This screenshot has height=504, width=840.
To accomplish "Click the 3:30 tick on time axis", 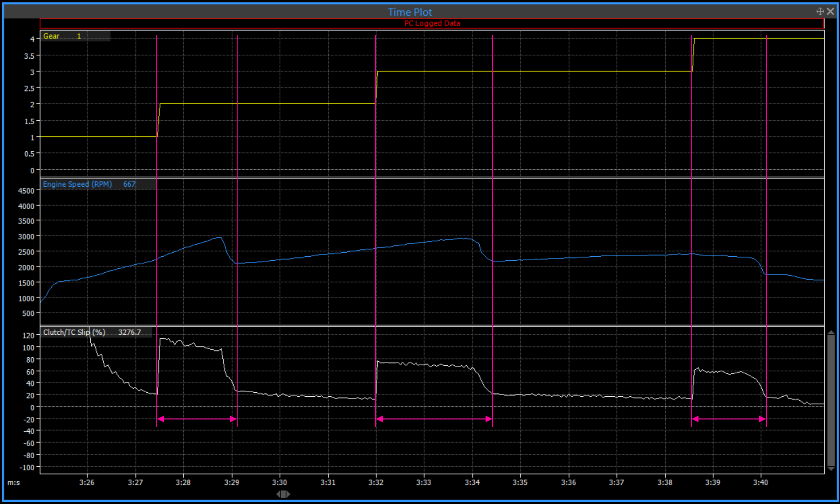I will 279,482.
